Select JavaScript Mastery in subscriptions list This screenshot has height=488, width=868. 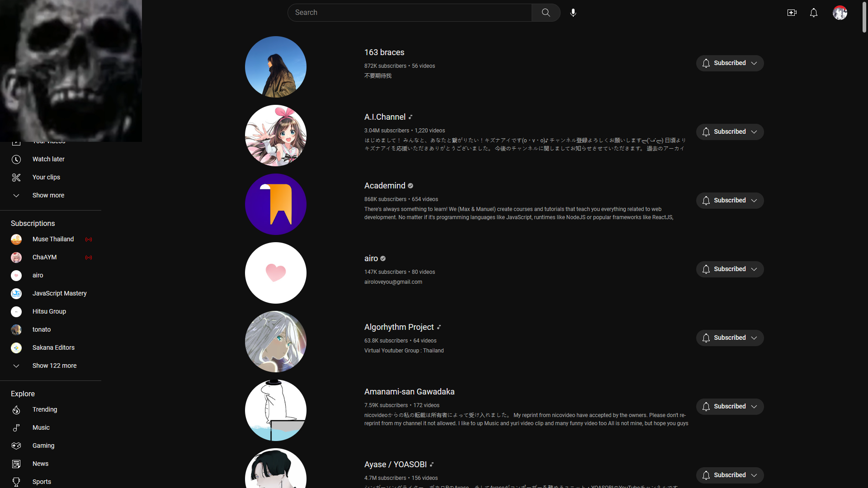point(59,293)
